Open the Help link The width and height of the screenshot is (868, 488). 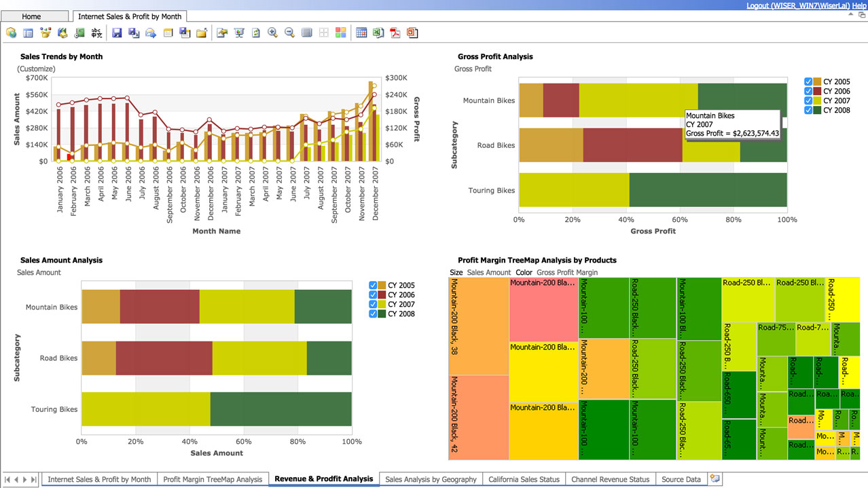coord(858,5)
